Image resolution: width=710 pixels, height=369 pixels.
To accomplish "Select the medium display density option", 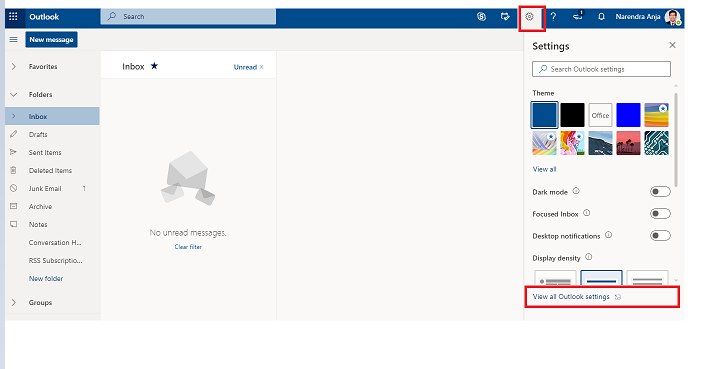I will pos(601,278).
